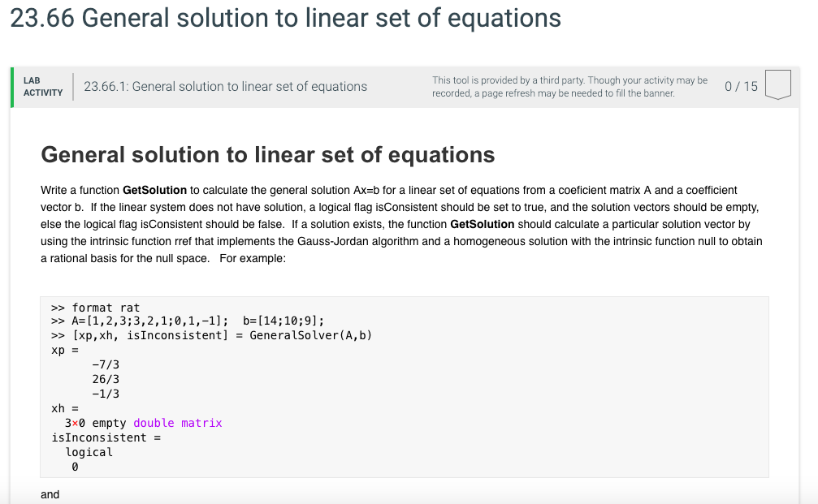Image resolution: width=818 pixels, height=504 pixels.
Task: Click the green LAB ACTIVITY indicator bar
Action: tap(12, 86)
